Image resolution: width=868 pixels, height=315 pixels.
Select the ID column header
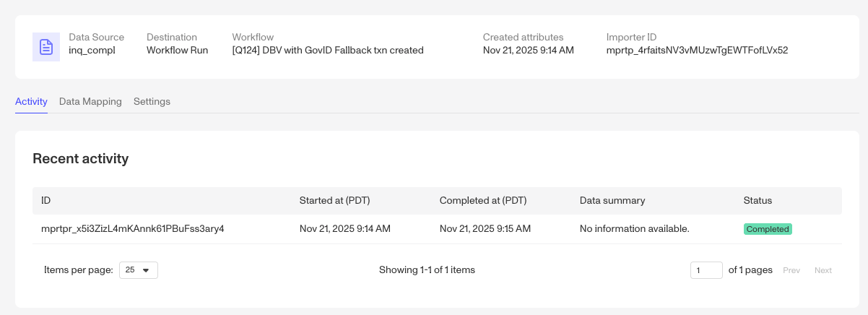(x=45, y=200)
